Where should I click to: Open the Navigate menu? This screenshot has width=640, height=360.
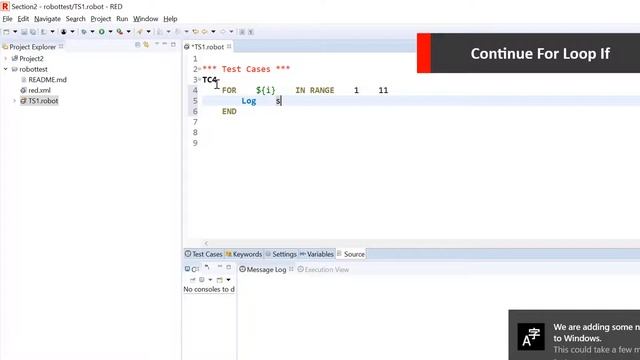[x=47, y=19]
